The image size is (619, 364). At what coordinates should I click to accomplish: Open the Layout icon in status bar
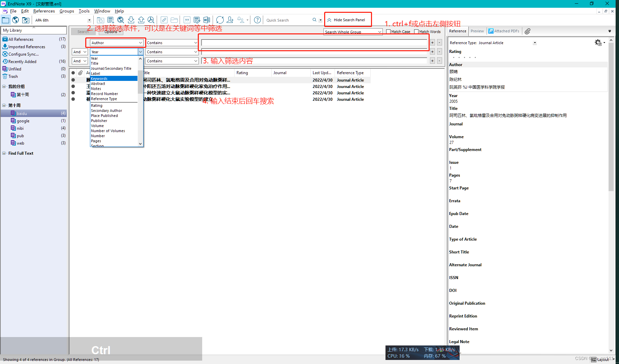point(594,360)
